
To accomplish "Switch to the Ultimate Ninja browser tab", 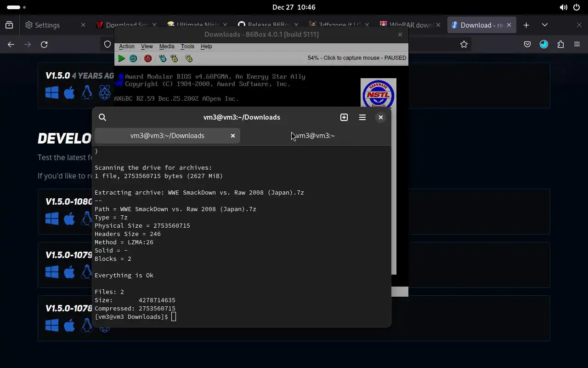I will (x=198, y=25).
